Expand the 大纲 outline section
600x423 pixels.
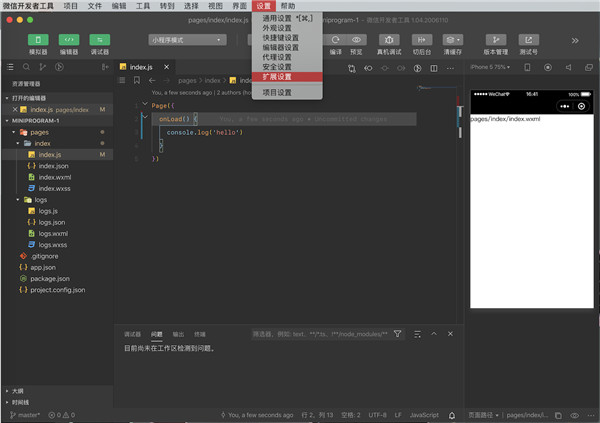pos(17,390)
